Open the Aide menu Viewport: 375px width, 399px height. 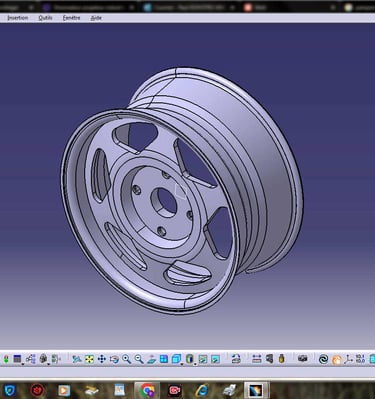point(96,18)
